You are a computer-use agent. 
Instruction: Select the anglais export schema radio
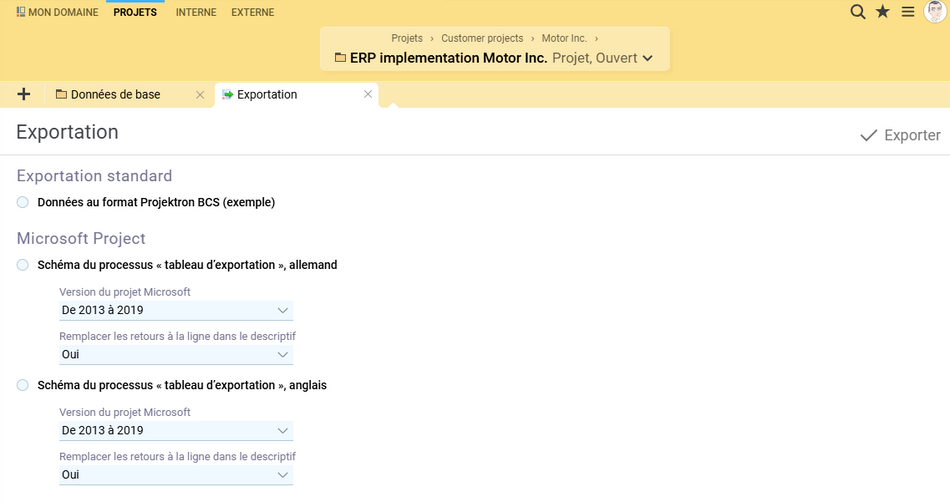coord(22,385)
